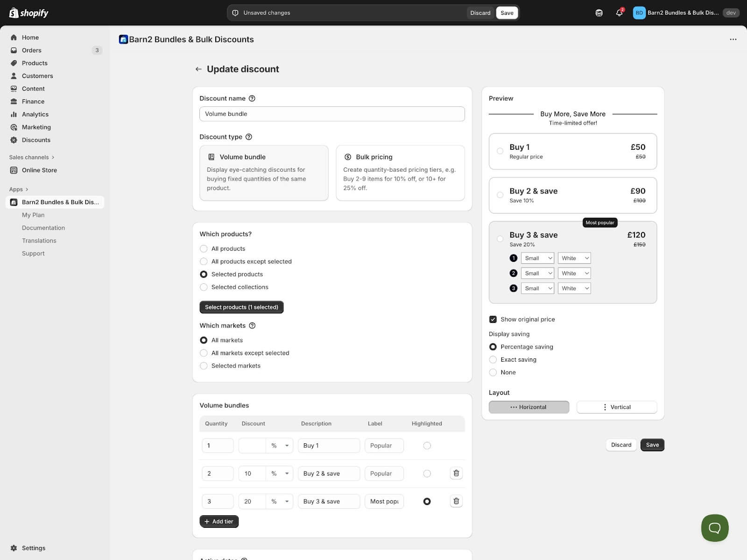Click the Add tier button

[219, 522]
